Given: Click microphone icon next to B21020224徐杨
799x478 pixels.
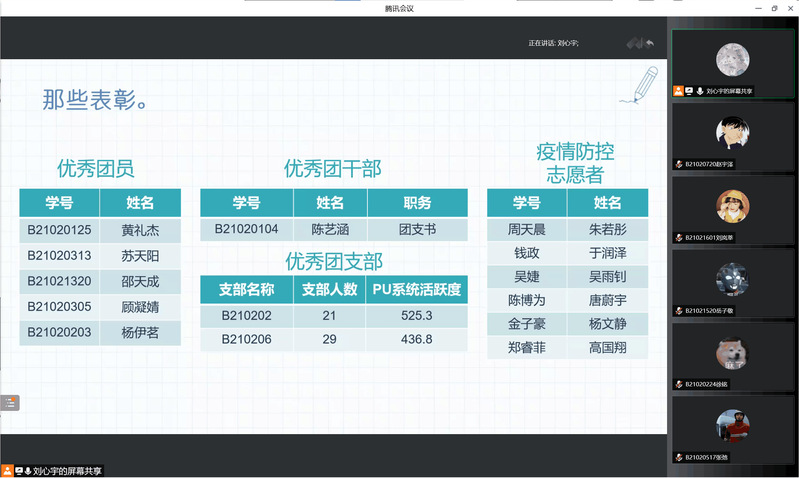Looking at the screenshot, I should (x=679, y=383).
